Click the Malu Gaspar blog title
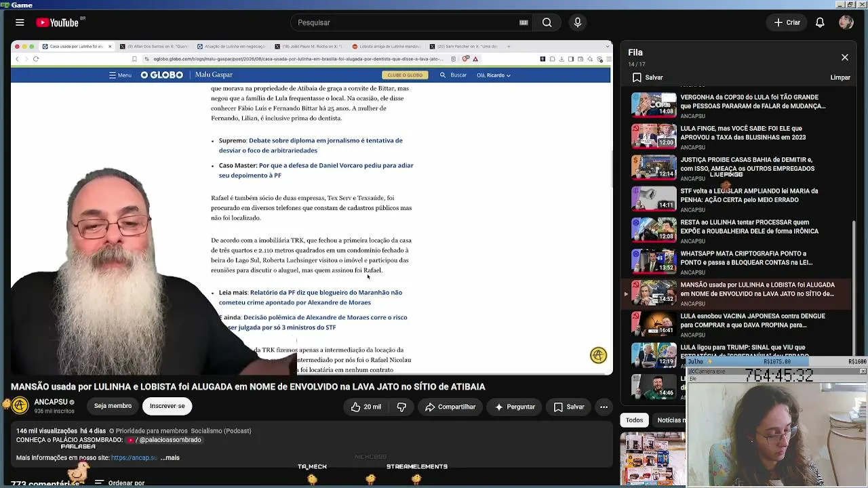The width and height of the screenshot is (868, 488). click(214, 75)
